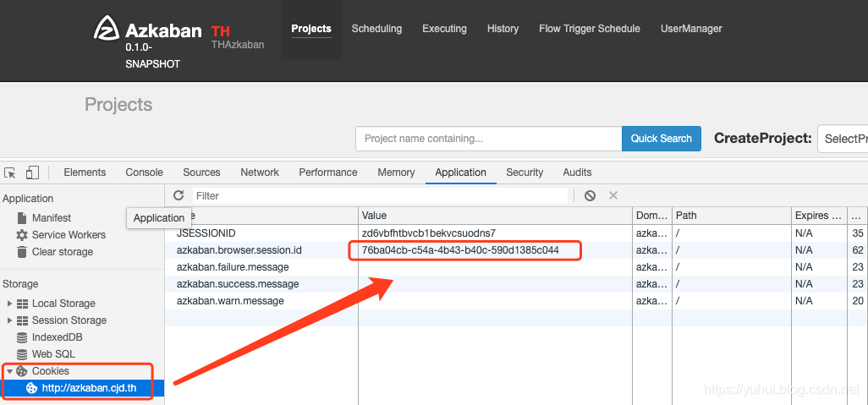Select Service Workers in the sidebar
868x405 pixels.
[69, 234]
